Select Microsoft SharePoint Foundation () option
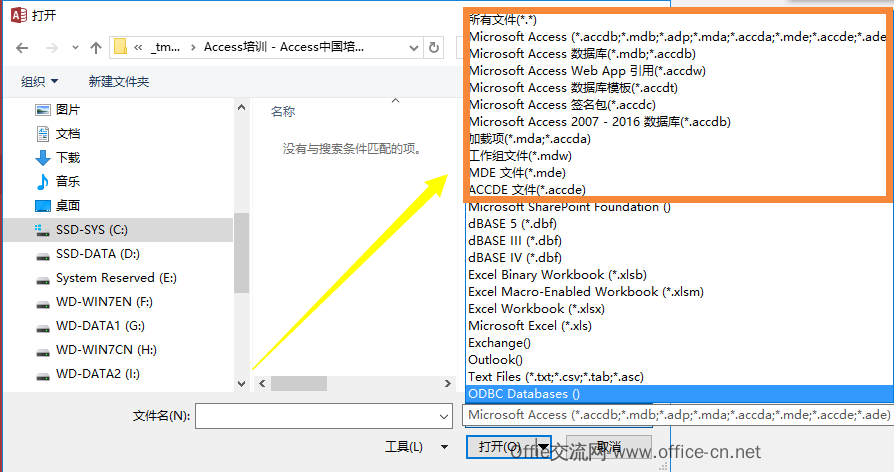894x472 pixels. coord(680,207)
